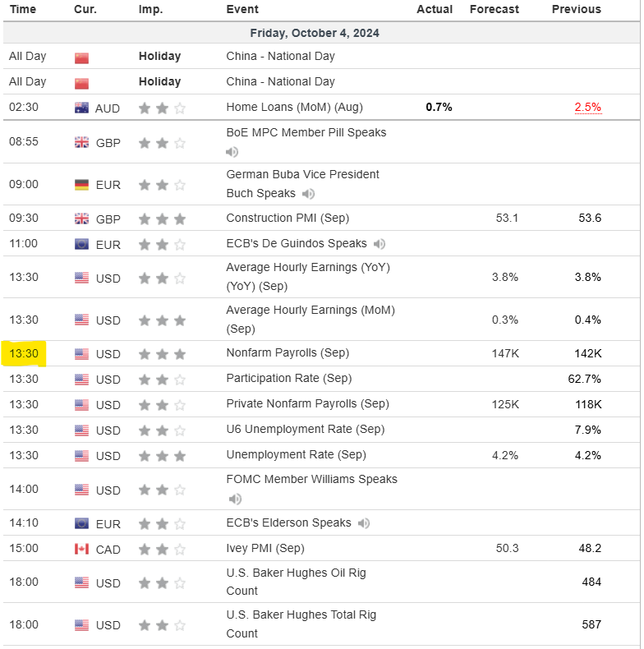Click German flag icon in Buba row
Viewport: 644px width, 649px height.
tap(81, 185)
